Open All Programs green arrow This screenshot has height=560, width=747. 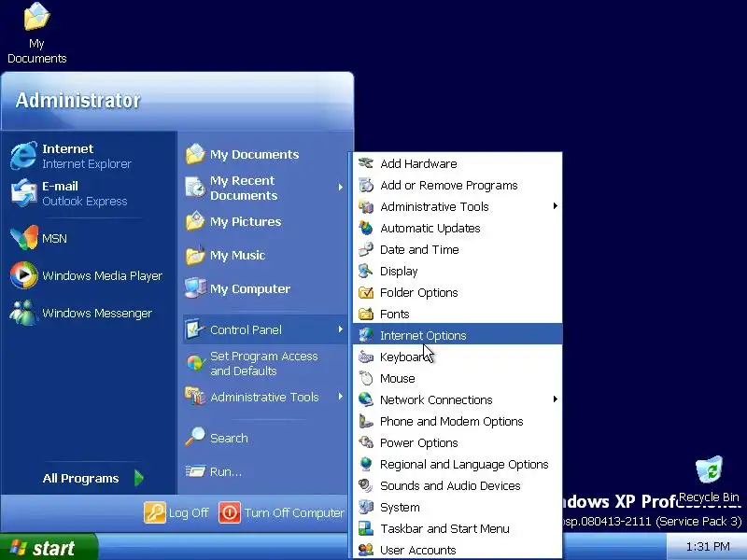pos(138,478)
